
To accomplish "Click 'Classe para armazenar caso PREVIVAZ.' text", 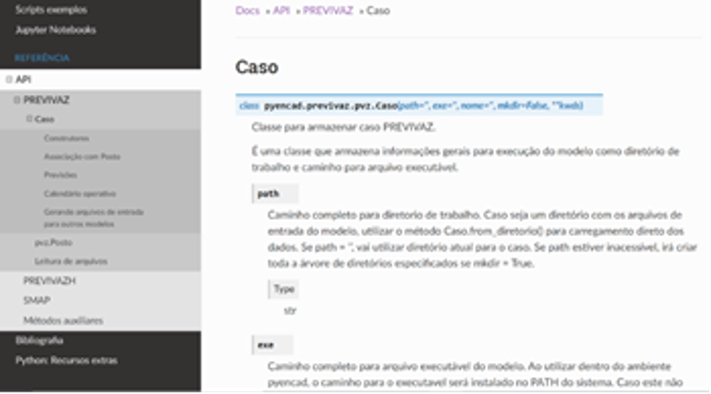I will pyautogui.click(x=344, y=127).
